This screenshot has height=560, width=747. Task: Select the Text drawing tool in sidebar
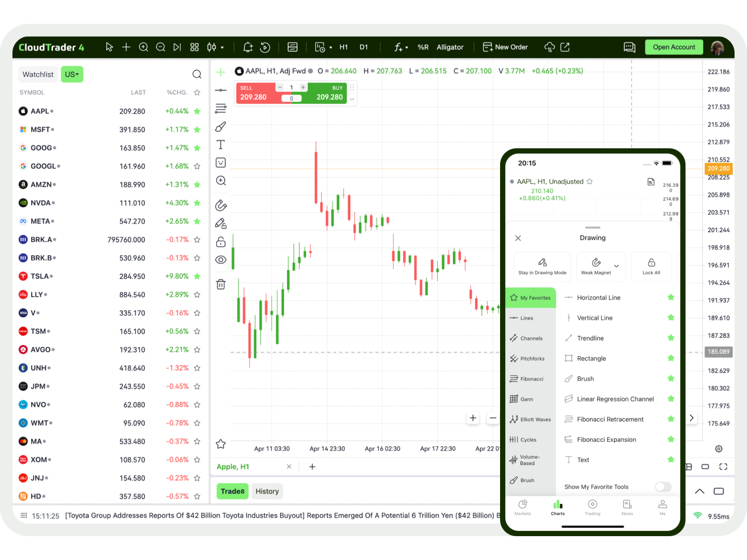[221, 145]
